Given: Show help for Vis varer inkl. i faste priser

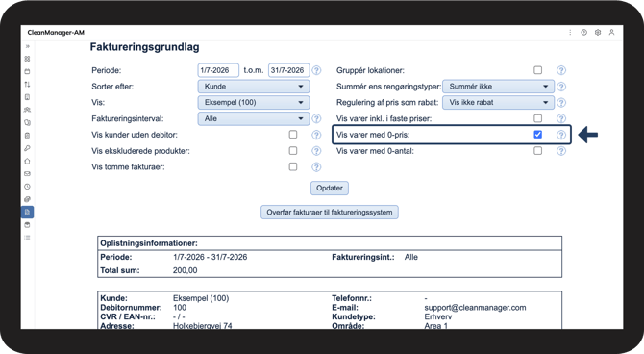Looking at the screenshot, I should pyautogui.click(x=561, y=118).
